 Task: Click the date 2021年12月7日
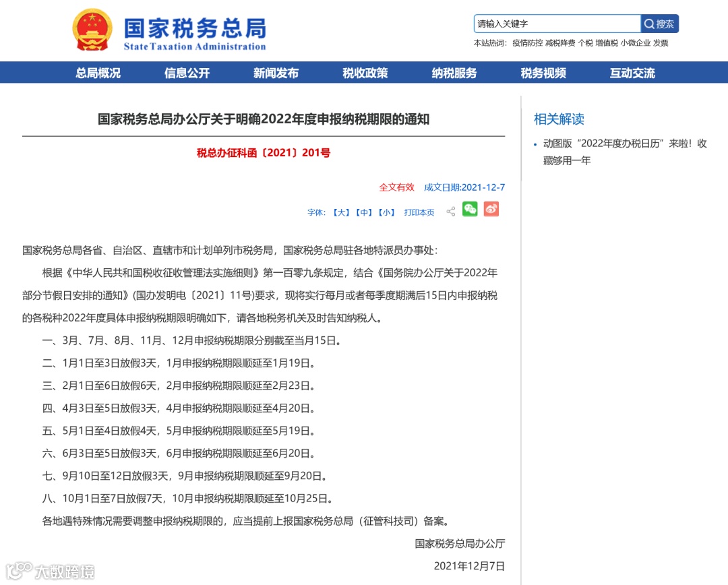click(469, 566)
